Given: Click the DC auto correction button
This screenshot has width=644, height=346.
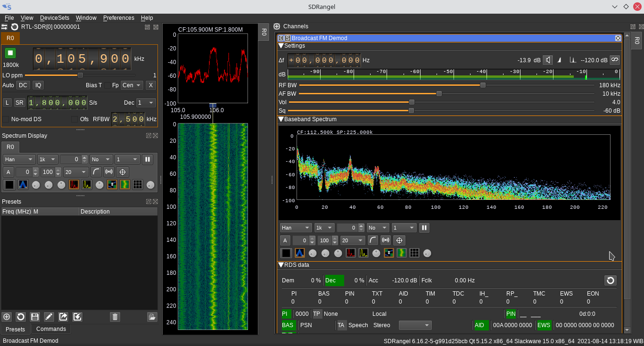Looking at the screenshot, I should (23, 85).
